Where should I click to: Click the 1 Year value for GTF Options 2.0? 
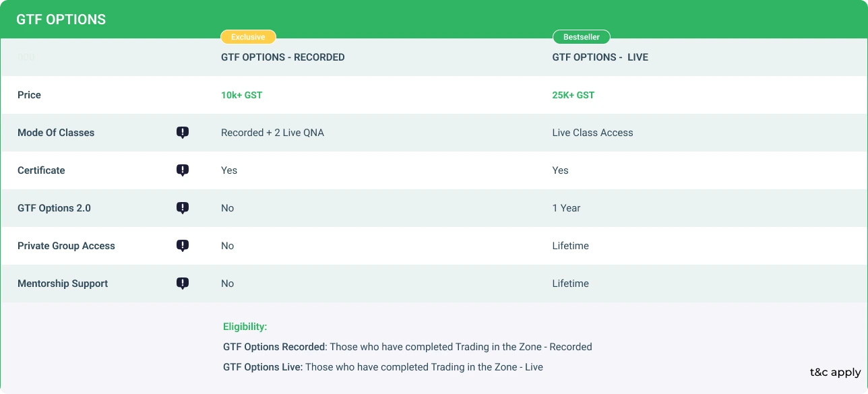pos(566,208)
